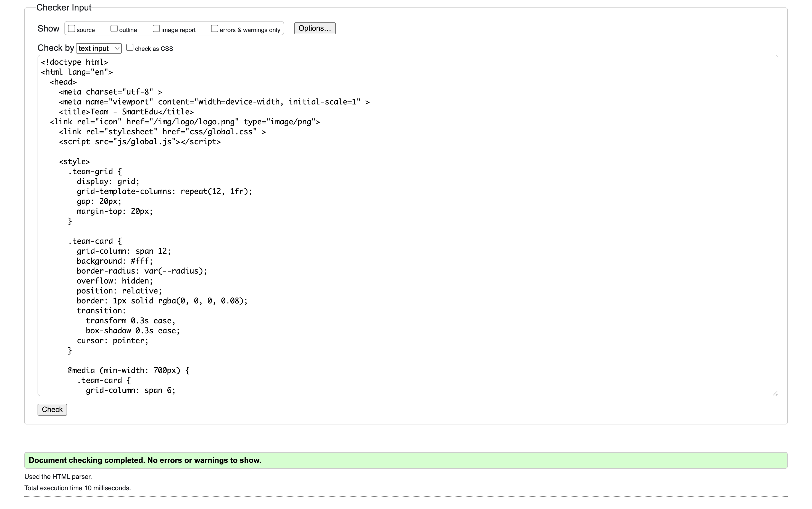
Task: Tick the check as CSS checkbox
Action: 130,48
